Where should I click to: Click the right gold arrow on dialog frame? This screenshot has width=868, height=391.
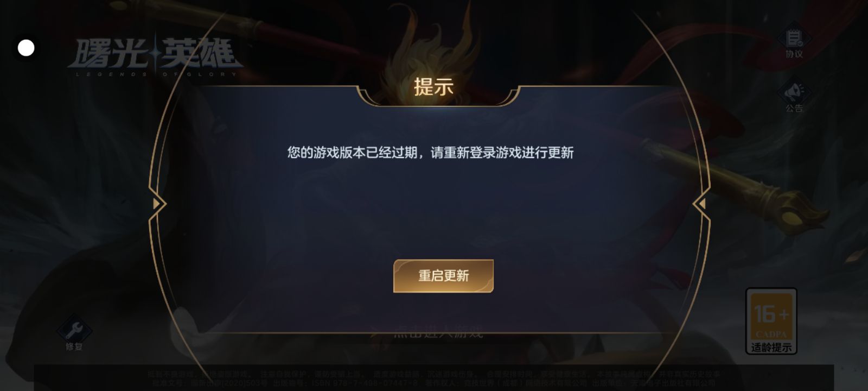point(702,204)
